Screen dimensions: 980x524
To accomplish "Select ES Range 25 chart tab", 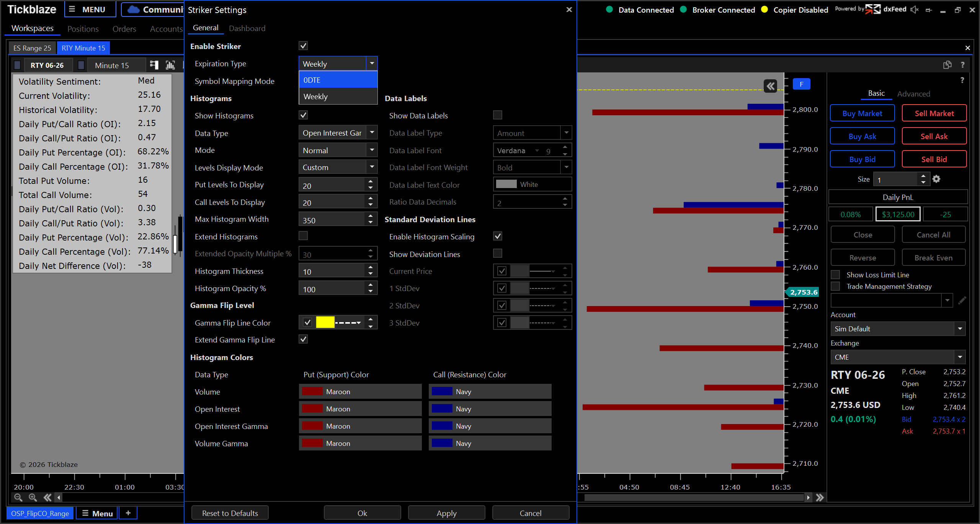I will [x=32, y=48].
